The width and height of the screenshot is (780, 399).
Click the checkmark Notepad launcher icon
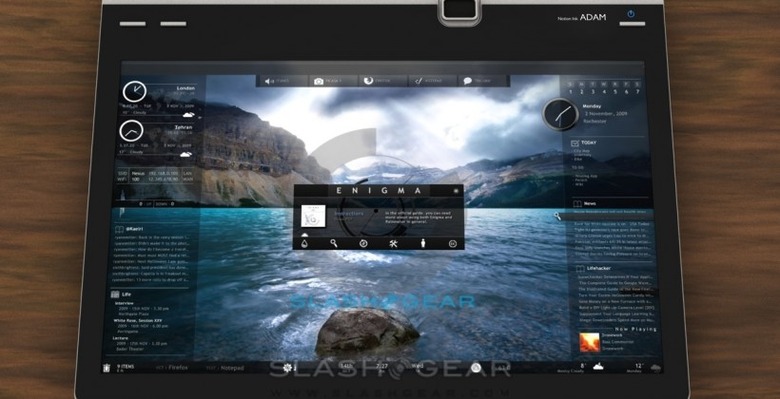click(x=418, y=81)
